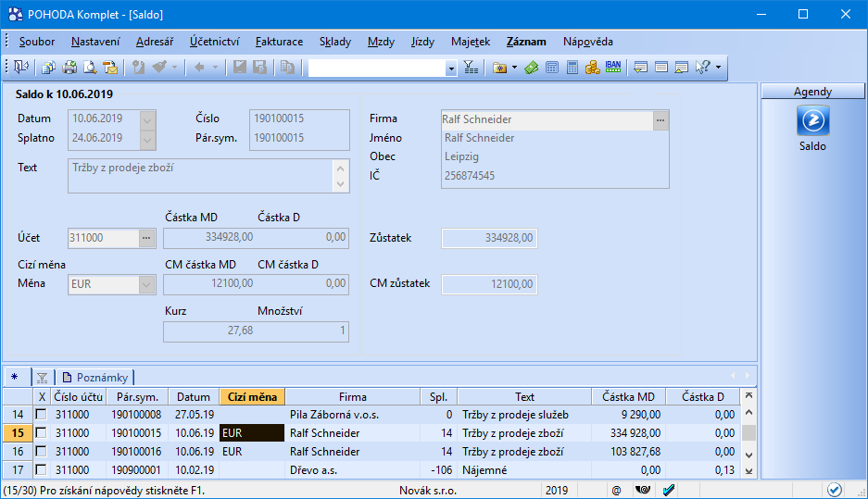Tick checkbox in row 16
Screen dimensions: 868x499
41,452
